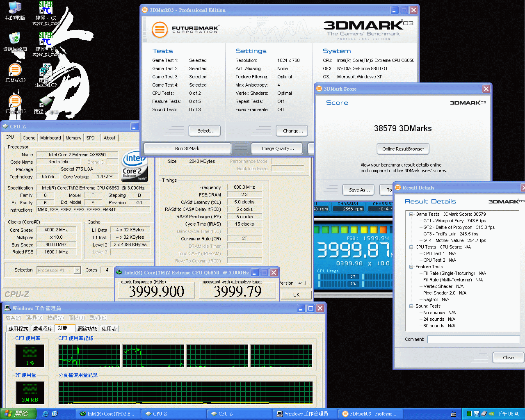Screen dimensions: 525x420
Task: Open classical CP desktop shortcut
Action: point(46,75)
